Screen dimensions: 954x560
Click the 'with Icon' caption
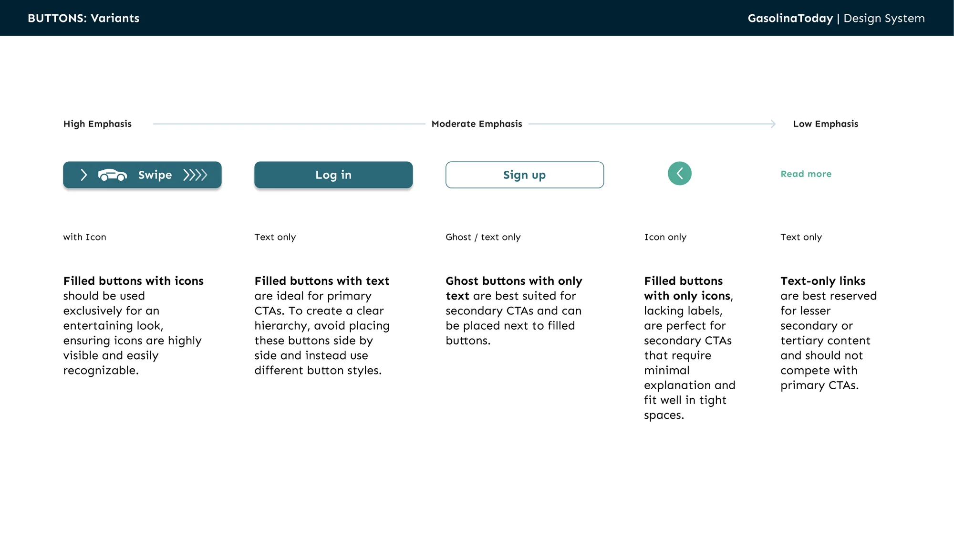click(85, 237)
